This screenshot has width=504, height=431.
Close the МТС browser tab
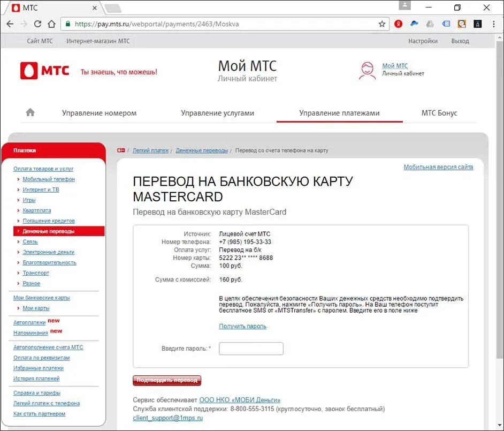95,8
